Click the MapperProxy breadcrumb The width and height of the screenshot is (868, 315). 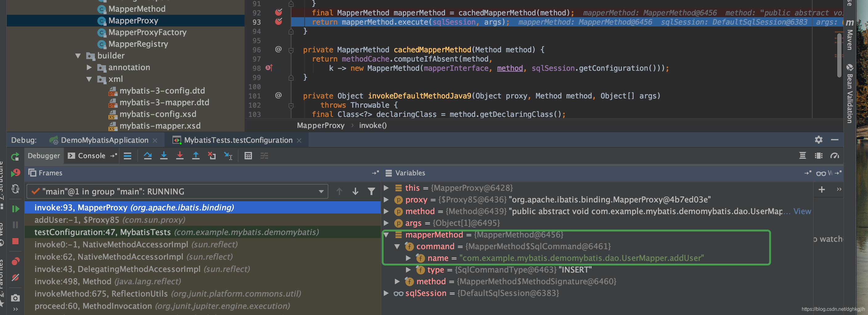pos(320,126)
